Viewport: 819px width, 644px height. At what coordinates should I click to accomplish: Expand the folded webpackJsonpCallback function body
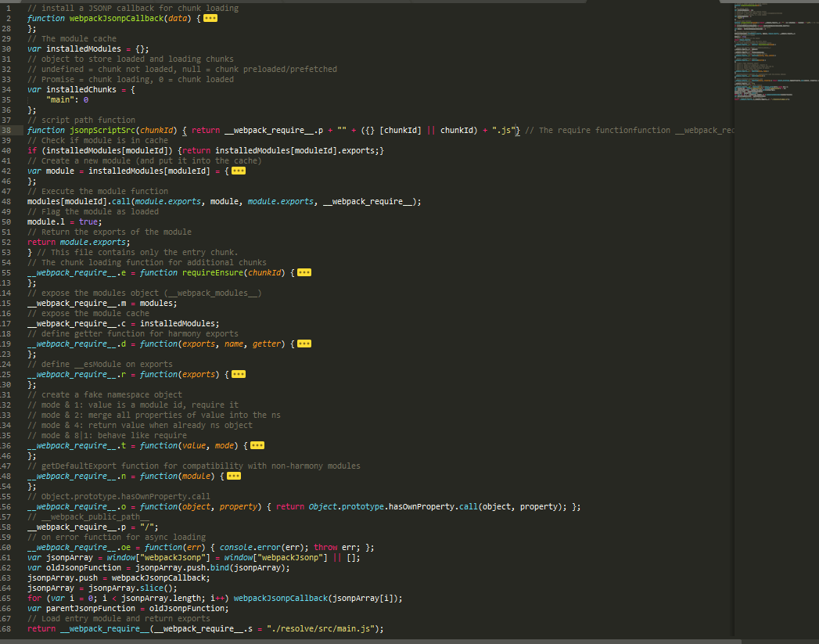tap(210, 18)
